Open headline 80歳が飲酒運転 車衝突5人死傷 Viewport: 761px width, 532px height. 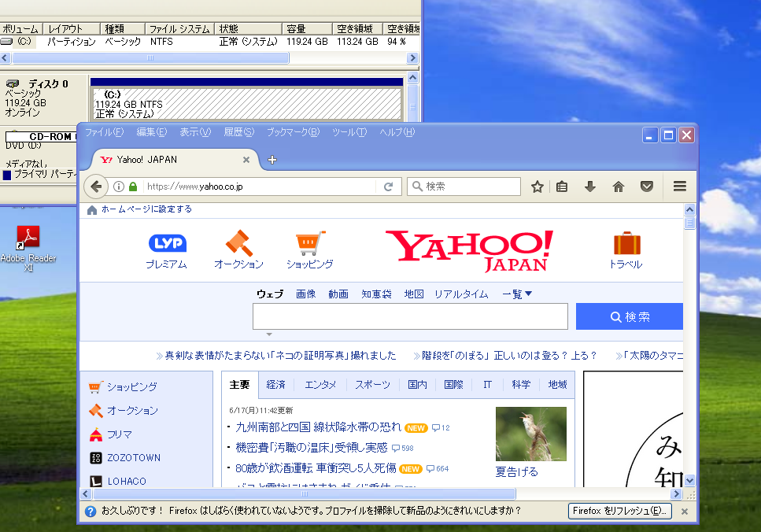click(x=316, y=468)
